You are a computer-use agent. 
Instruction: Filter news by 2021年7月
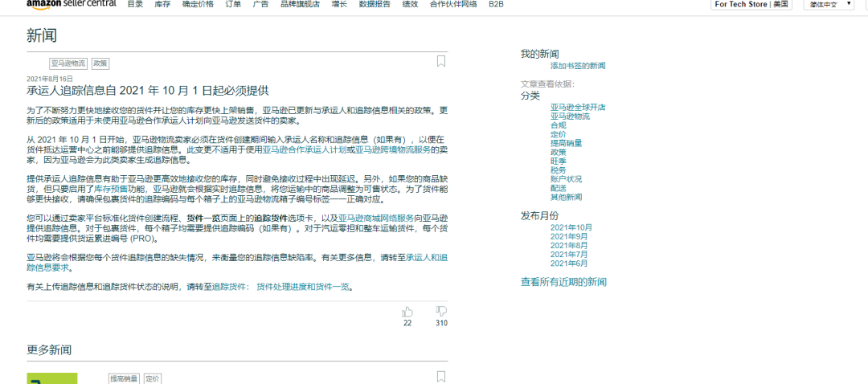(569, 254)
